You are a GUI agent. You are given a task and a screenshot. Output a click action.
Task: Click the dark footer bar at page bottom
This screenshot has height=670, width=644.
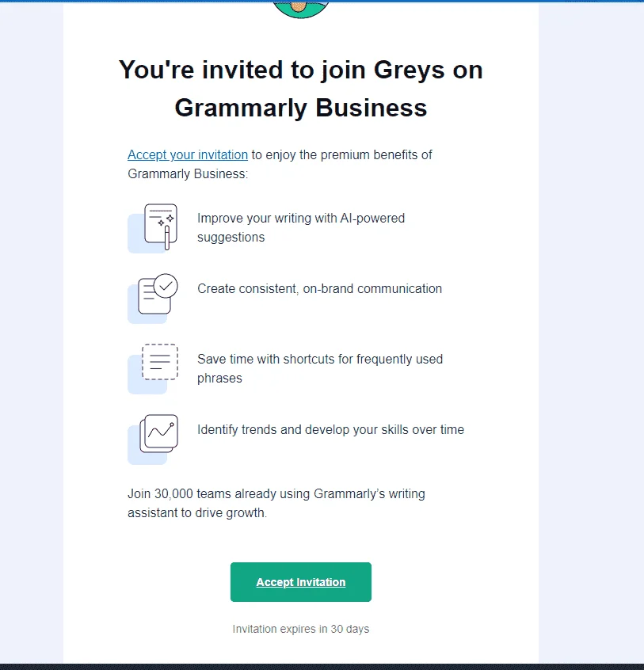pos(322,667)
